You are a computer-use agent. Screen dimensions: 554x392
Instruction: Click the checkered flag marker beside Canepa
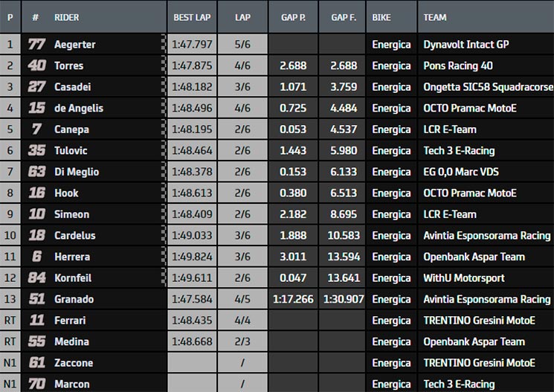pos(164,129)
